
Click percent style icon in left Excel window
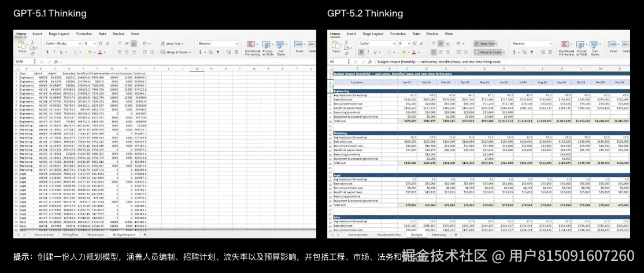point(210,52)
